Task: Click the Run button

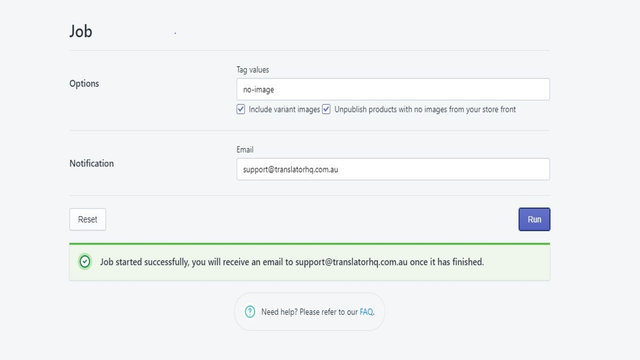Action: tap(534, 220)
